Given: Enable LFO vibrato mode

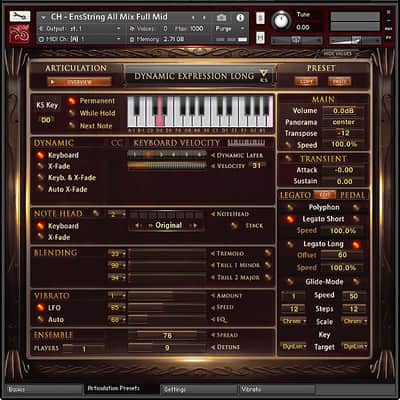Looking at the screenshot, I should (x=40, y=307).
